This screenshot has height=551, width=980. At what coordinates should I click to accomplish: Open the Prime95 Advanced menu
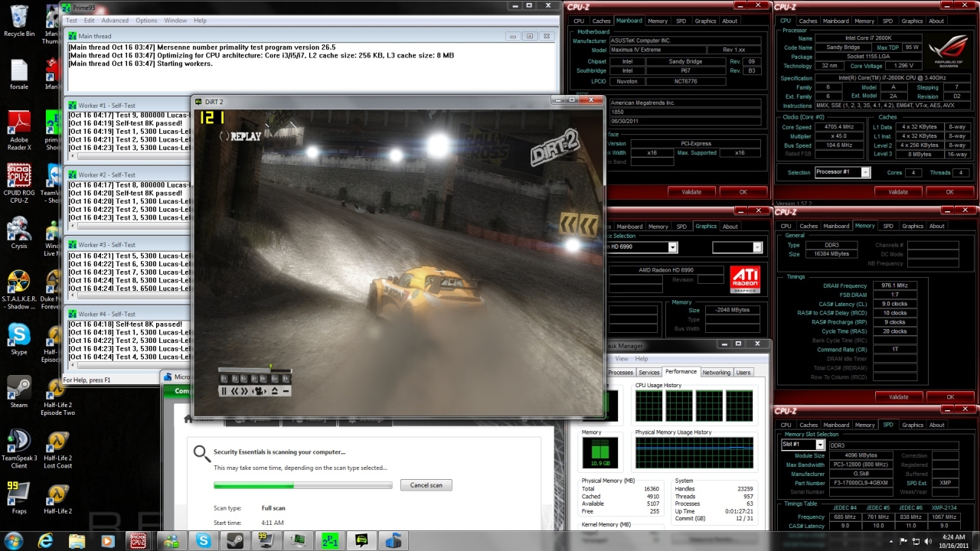(115, 21)
